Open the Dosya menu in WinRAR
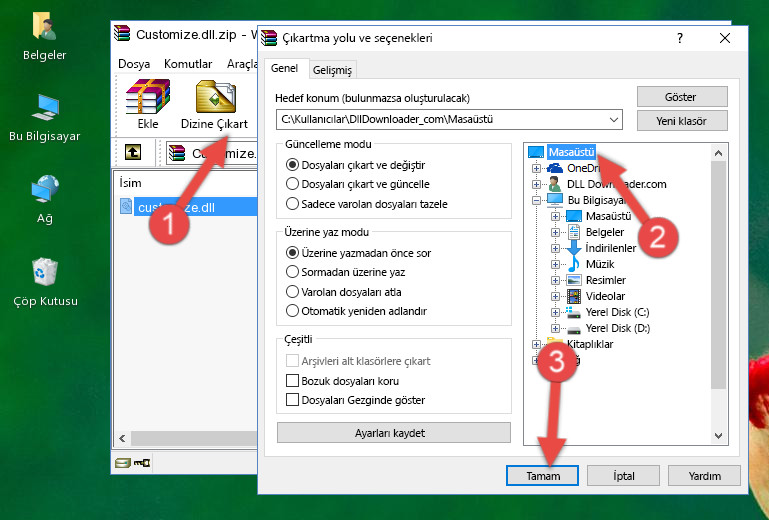 (x=134, y=64)
